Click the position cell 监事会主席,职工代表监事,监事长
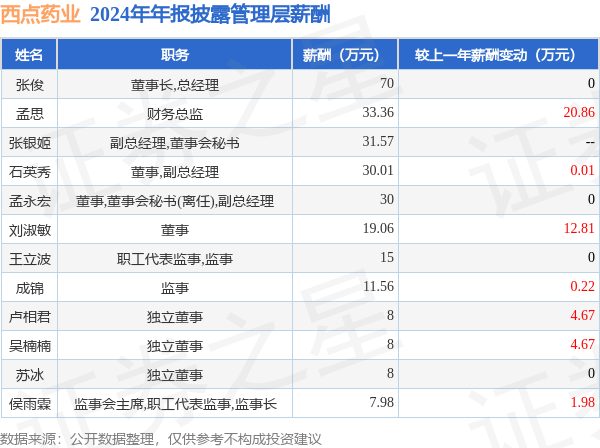The width and height of the screenshot is (600, 448). pyautogui.click(x=175, y=404)
